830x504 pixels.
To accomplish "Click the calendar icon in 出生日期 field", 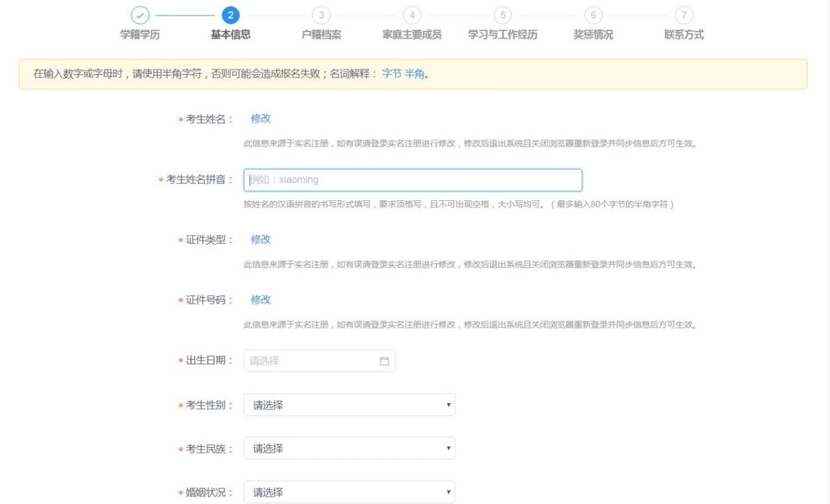I will 384,361.
